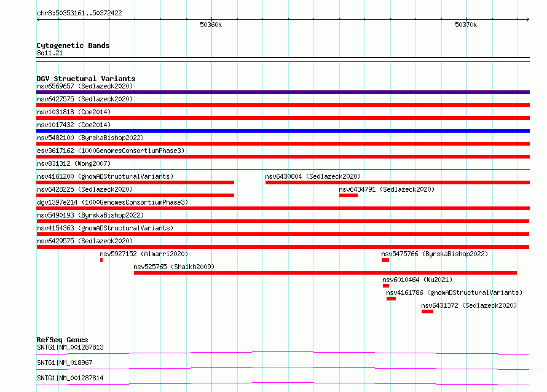The height and width of the screenshot is (392, 547).
Task: Click the DGV Structural Variants track title
Action: tap(86, 79)
